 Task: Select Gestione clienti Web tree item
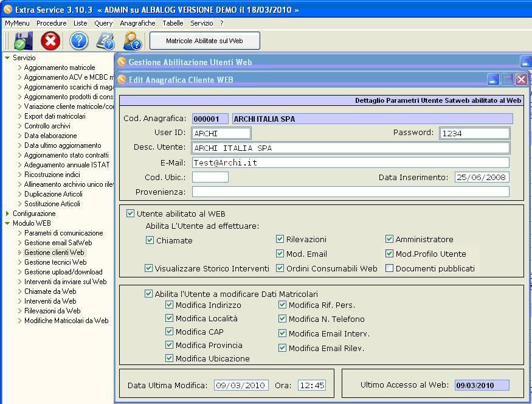54,252
